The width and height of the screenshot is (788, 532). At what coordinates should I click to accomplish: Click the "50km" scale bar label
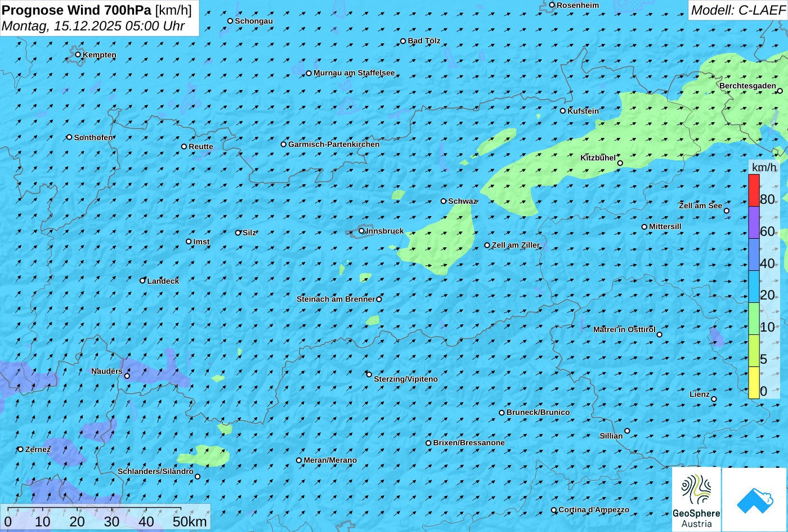[190, 521]
